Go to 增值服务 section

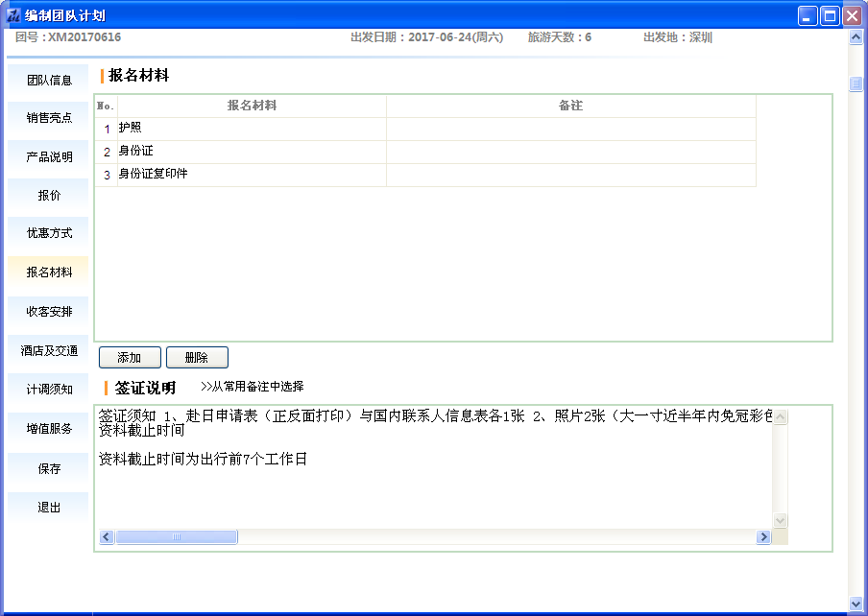pos(49,429)
